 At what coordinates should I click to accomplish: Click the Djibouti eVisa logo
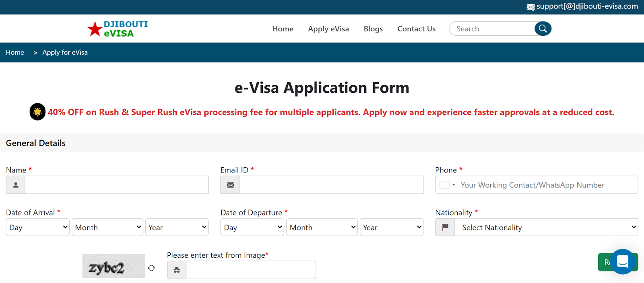pos(118,29)
